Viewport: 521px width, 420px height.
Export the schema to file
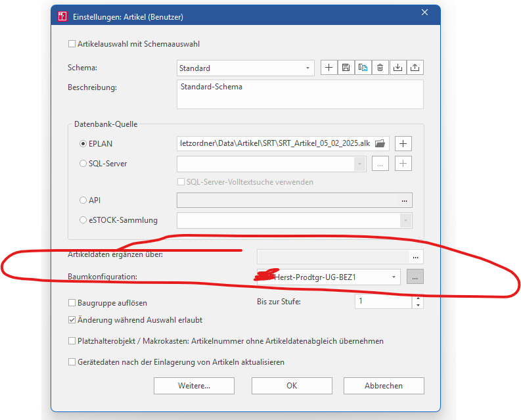415,68
